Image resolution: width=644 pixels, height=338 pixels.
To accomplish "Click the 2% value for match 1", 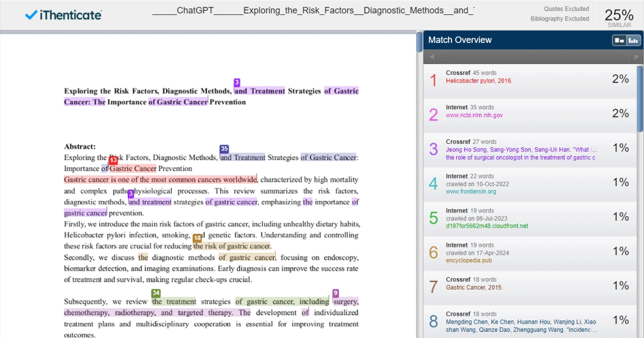I will (x=621, y=79).
